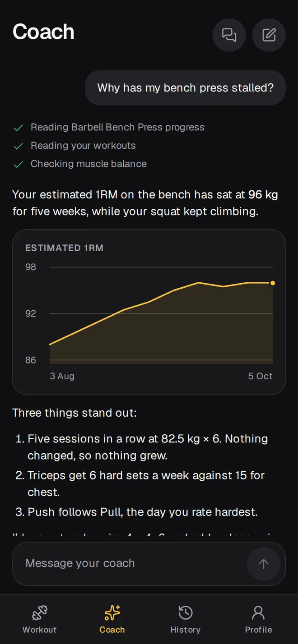The width and height of the screenshot is (298, 644).
Task: Open the Workout dumbbell icon
Action: 40,613
